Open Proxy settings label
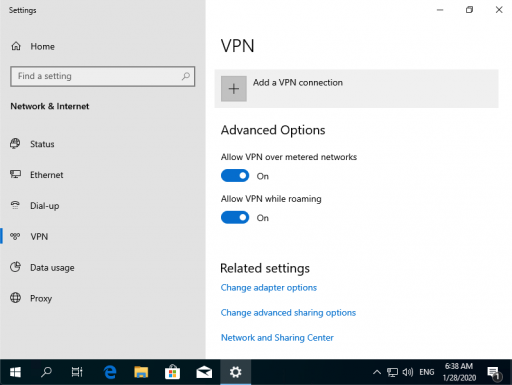The height and width of the screenshot is (385, 512). [41, 298]
